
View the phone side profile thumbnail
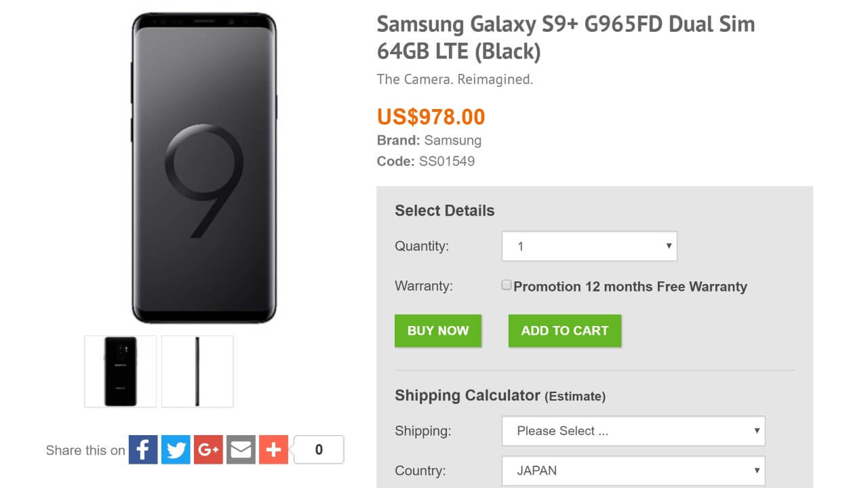tap(197, 371)
